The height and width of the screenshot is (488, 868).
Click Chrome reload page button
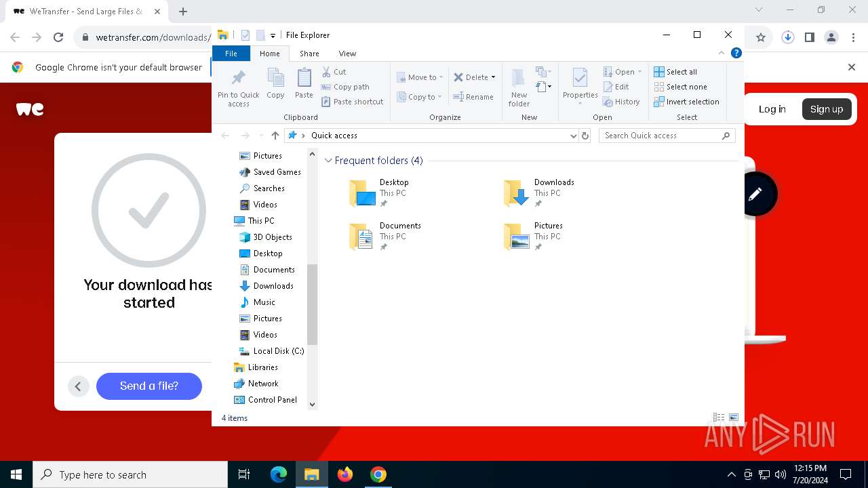(58, 37)
